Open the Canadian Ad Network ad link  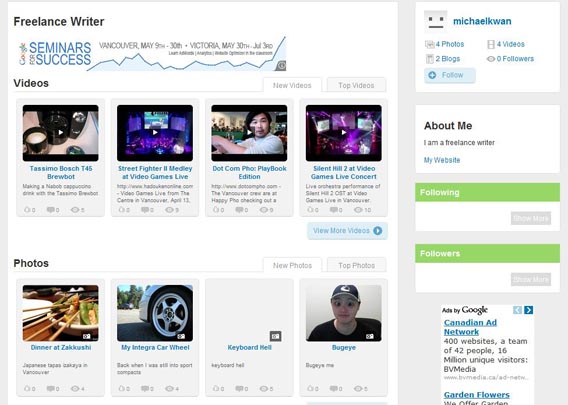pos(470,327)
